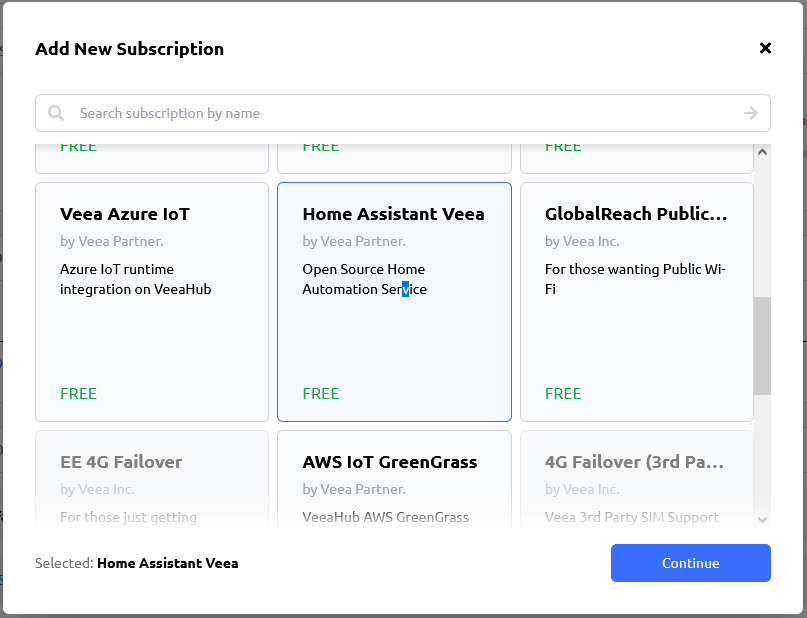Click 'by Veea Partner.' under Home Assistant Veea
The height and width of the screenshot is (618, 807).
point(354,241)
